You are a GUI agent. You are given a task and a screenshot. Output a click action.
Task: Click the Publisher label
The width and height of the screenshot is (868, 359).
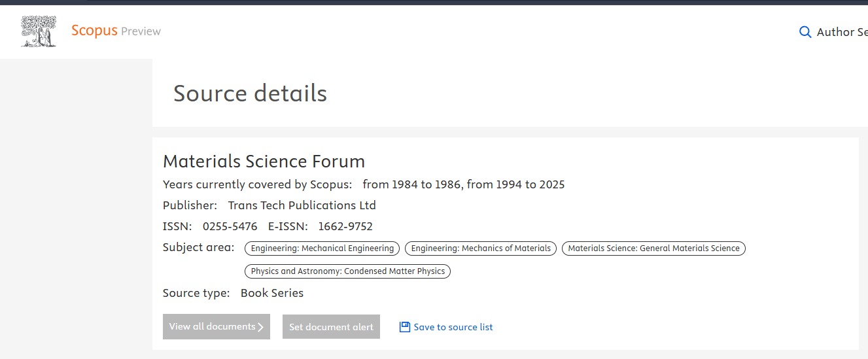coord(190,205)
